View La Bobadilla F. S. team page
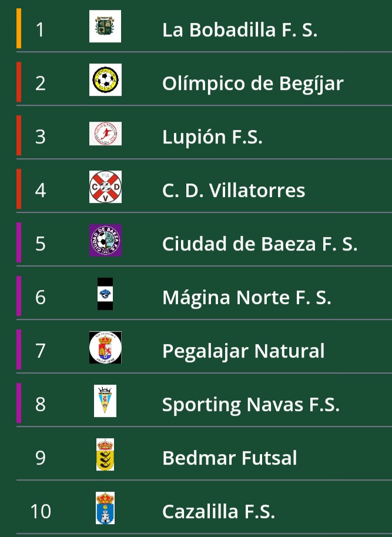 pos(240,30)
